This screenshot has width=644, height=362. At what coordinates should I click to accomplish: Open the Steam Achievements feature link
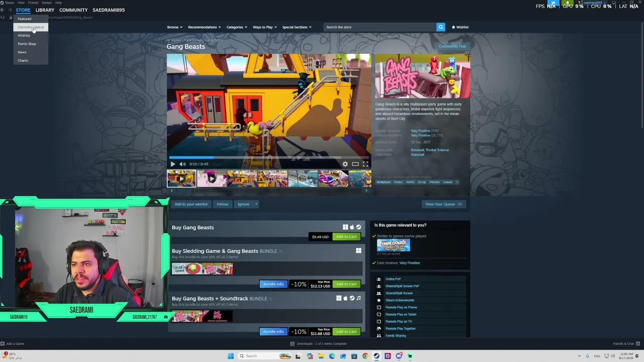click(400, 300)
